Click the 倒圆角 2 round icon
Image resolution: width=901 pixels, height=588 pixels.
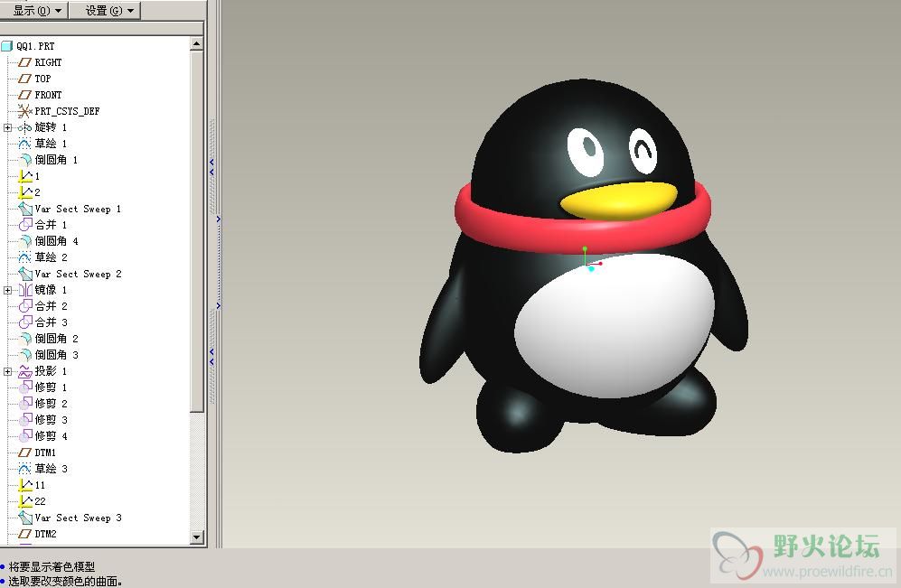pos(24,339)
